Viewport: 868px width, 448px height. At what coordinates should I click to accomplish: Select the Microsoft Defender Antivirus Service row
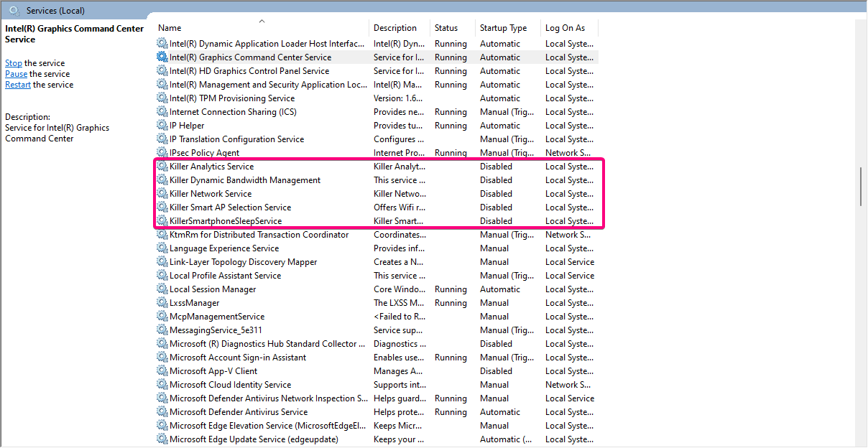238,412
